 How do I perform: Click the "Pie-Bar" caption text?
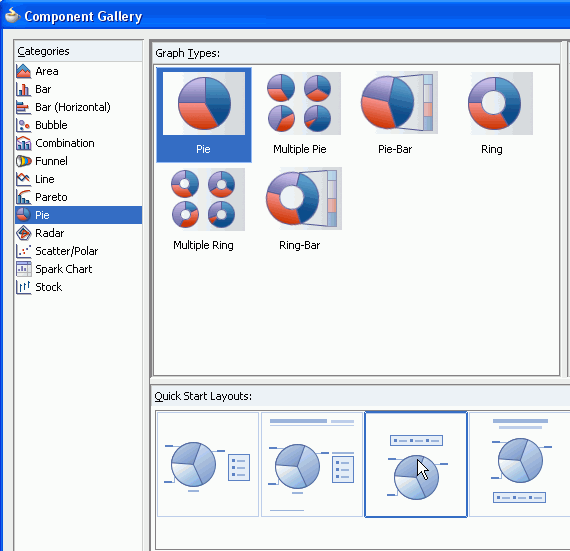click(395, 149)
